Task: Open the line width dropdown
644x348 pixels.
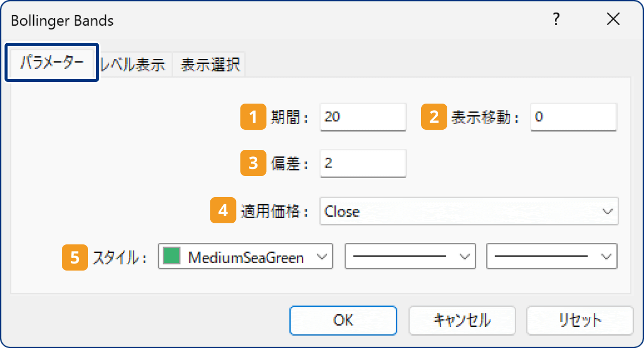Action: pyautogui.click(x=551, y=256)
